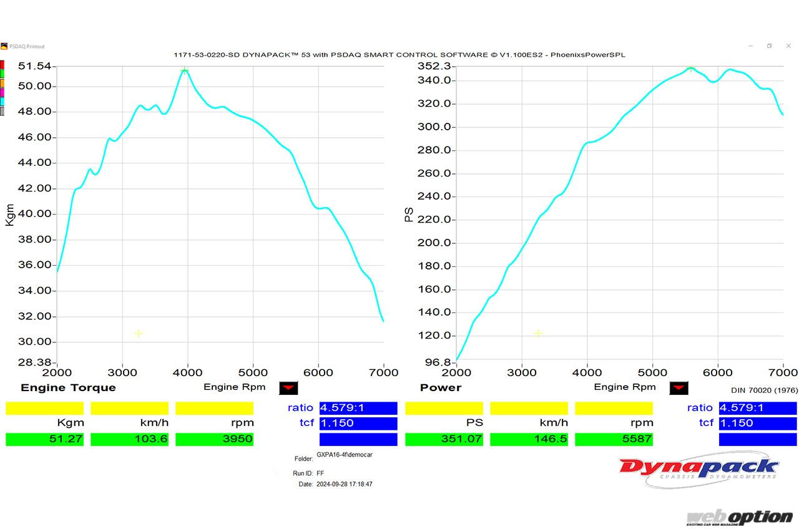This screenshot has width=799, height=532.
Task: Click the yellow field above torque rpm
Action: click(x=214, y=408)
